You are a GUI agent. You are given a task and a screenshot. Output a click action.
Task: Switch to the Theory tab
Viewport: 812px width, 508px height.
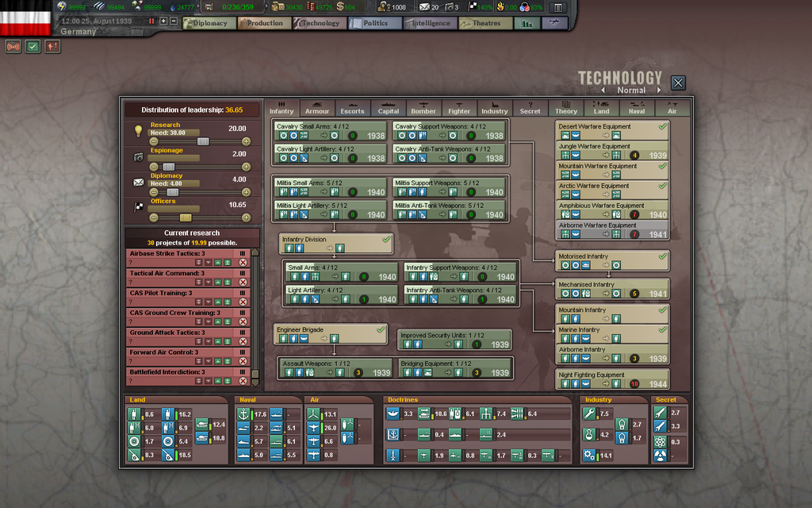pos(565,108)
